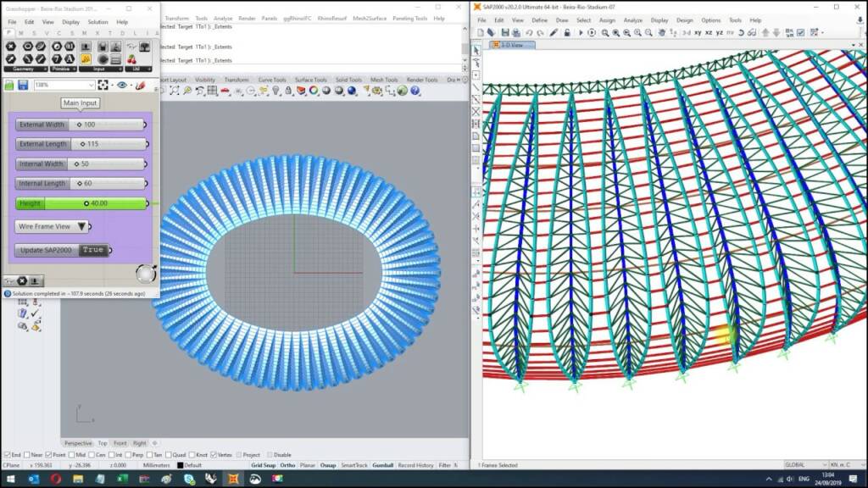
Task: Click the green Height slider
Action: pos(82,203)
